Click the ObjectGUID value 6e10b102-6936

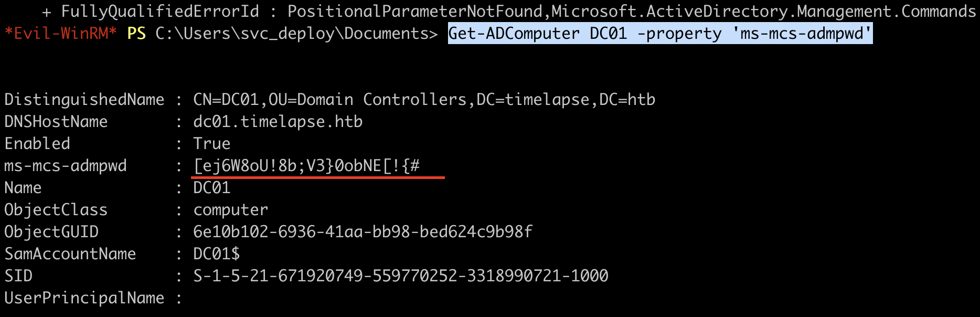coord(363,232)
